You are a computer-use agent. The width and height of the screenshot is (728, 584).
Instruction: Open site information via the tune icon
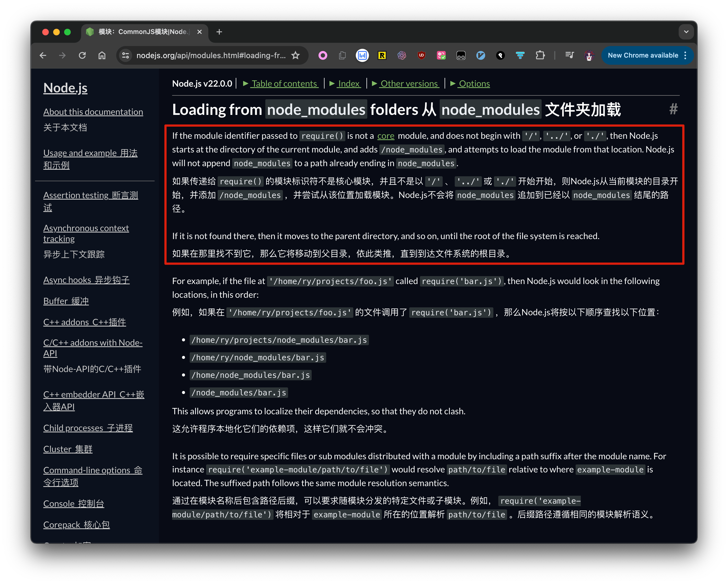pyautogui.click(x=125, y=55)
